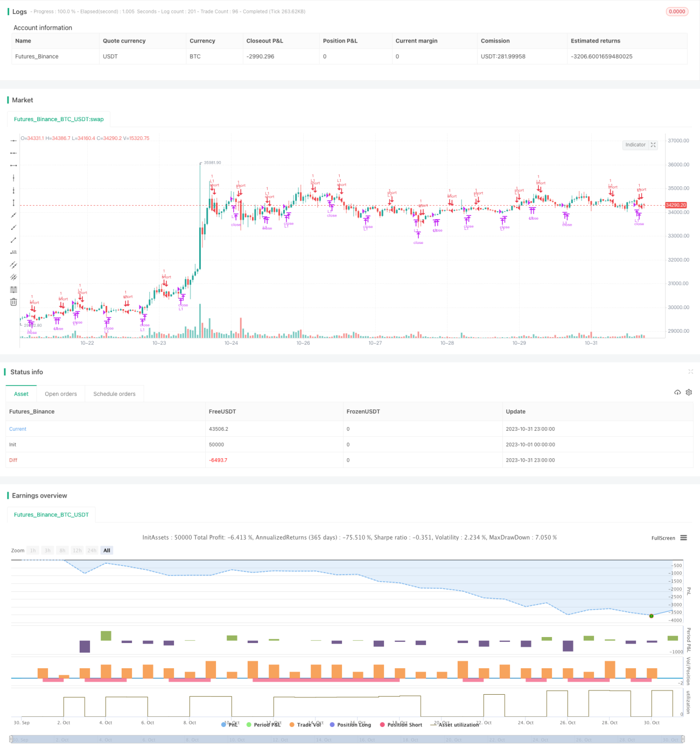The height and width of the screenshot is (755, 700).
Task: Click the trash icon to delete drawings
Action: (13, 302)
